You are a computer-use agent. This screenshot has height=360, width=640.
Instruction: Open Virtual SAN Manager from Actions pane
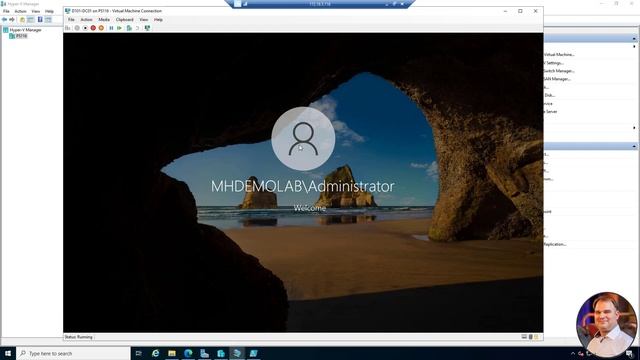coord(557,79)
